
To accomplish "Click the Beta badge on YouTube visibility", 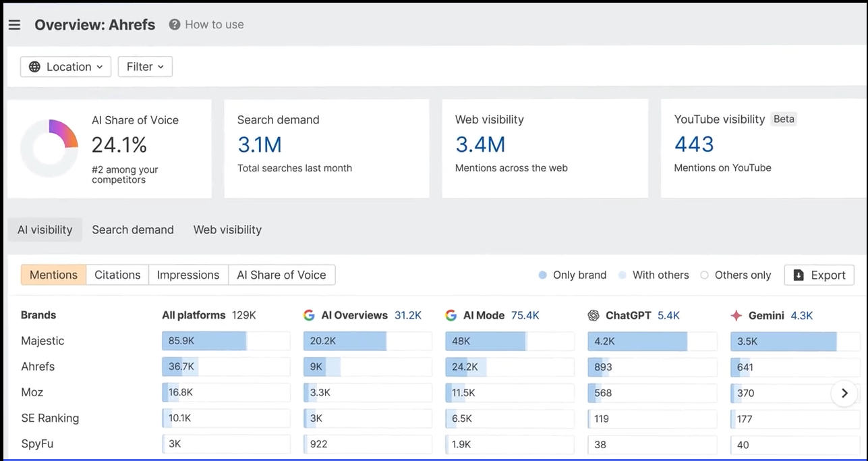I will [x=784, y=119].
